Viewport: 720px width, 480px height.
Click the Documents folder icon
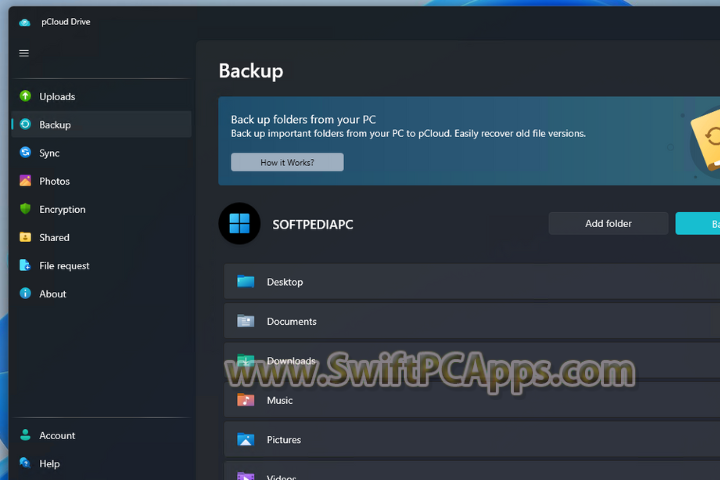click(246, 321)
